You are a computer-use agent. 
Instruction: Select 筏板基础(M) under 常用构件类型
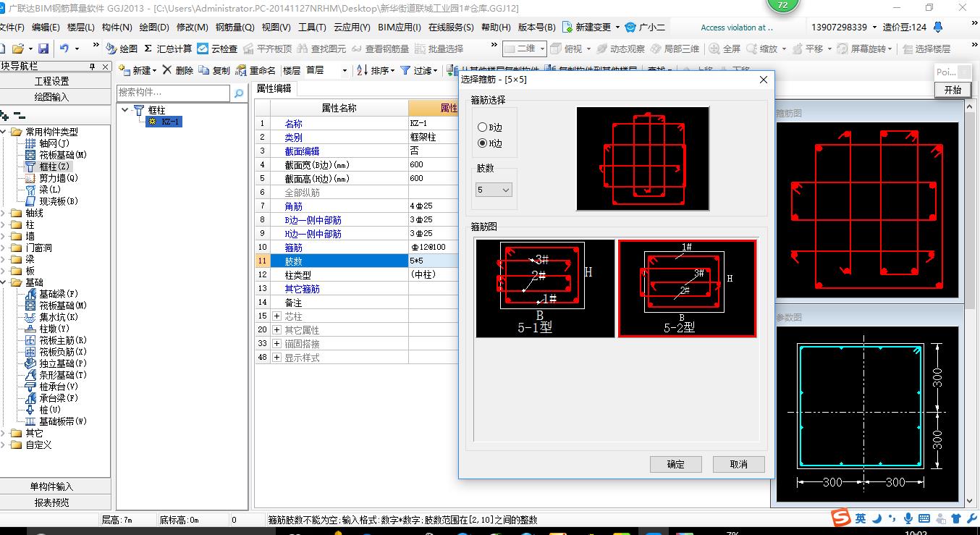pos(56,155)
